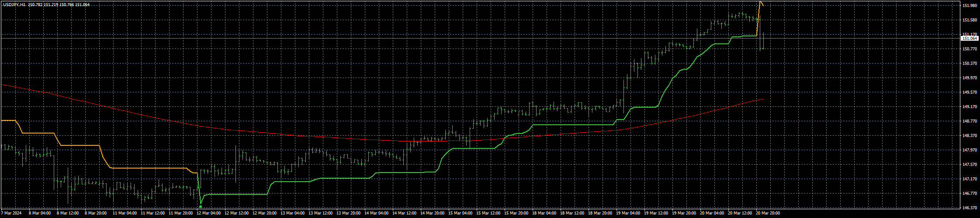The width and height of the screenshot is (980, 218).
Task: Click the 11 Mar 04:00 time label
Action: click(125, 214)
